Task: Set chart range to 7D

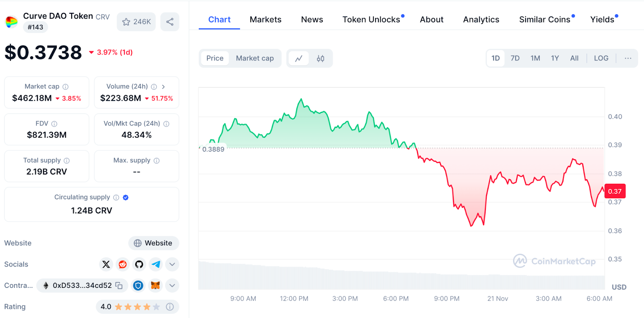Action: [515, 58]
